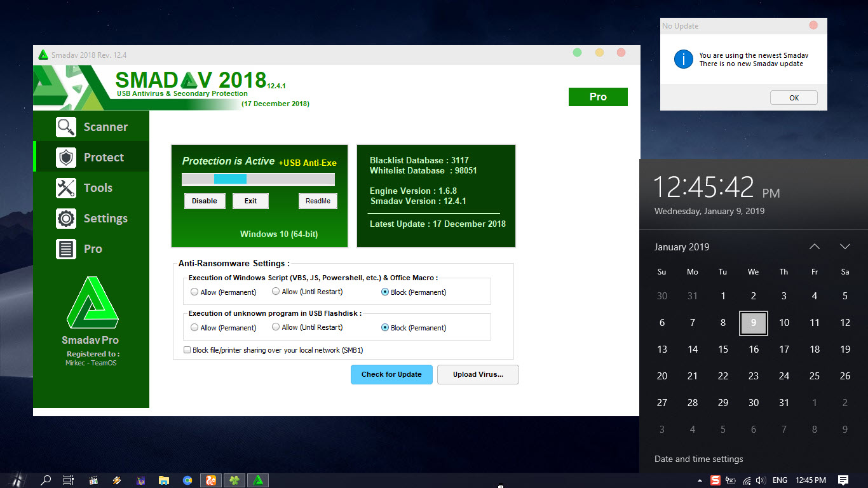Click 12:45 PM taskbar clock
Screen dimensions: 868x488
(x=811, y=480)
